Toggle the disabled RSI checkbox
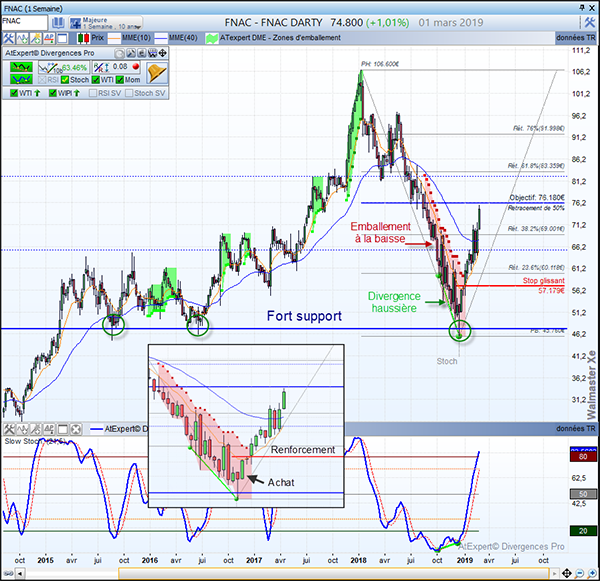 42,80
